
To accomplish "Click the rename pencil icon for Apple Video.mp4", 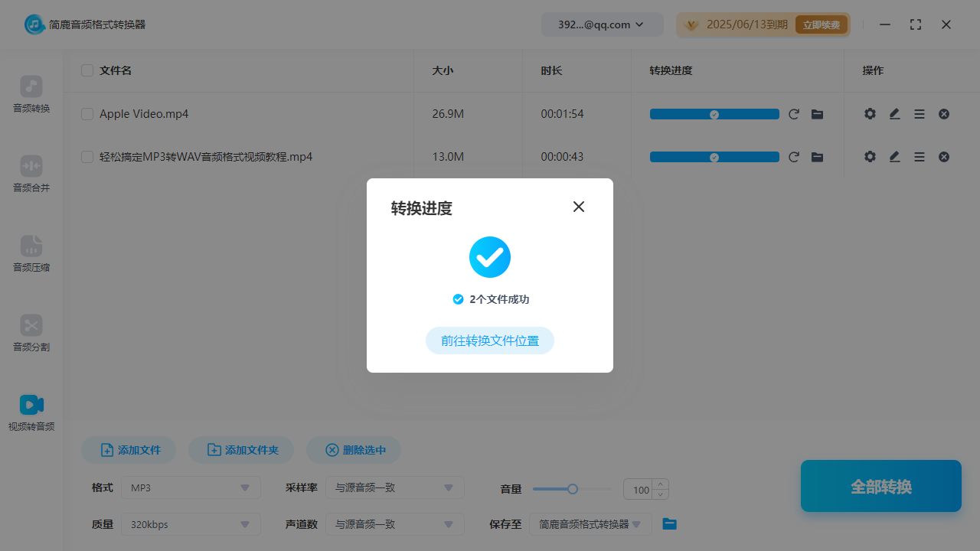I will point(894,113).
